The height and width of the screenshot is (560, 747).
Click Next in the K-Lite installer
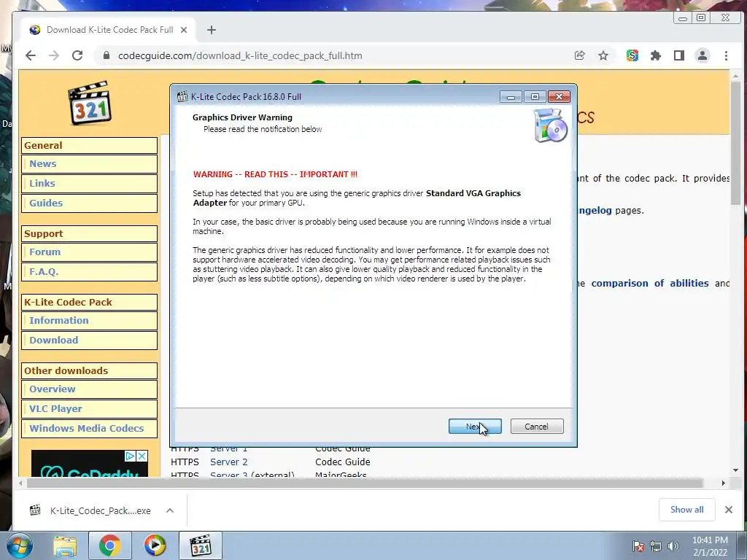point(474,426)
